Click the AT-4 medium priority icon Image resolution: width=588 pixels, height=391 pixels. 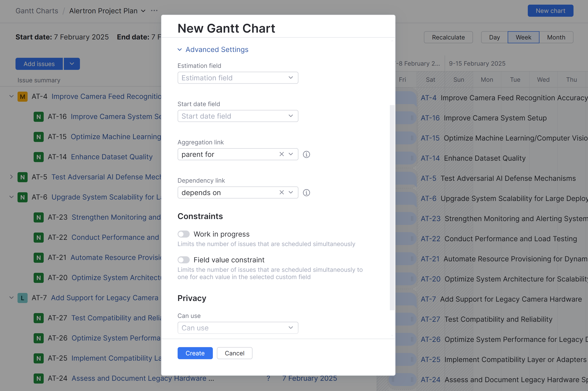(22, 96)
